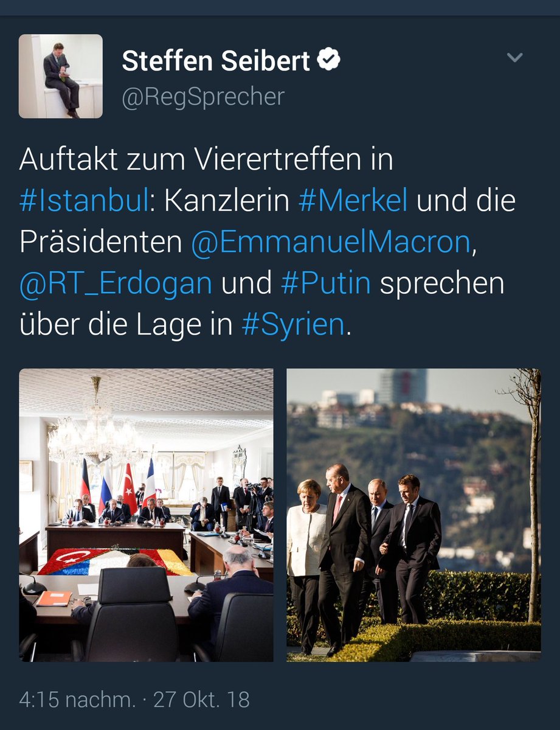Open the #Istanbul hashtag
Viewport: 560px width, 730px height.
coord(84,201)
